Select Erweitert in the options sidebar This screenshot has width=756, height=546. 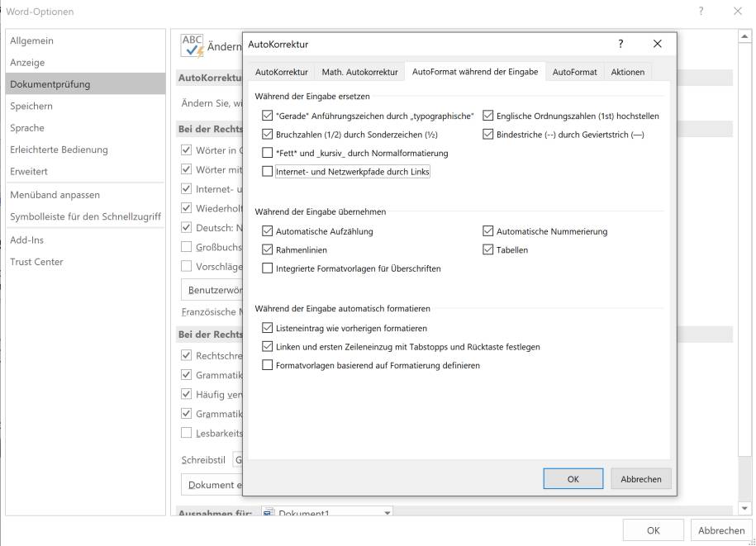[29, 171]
